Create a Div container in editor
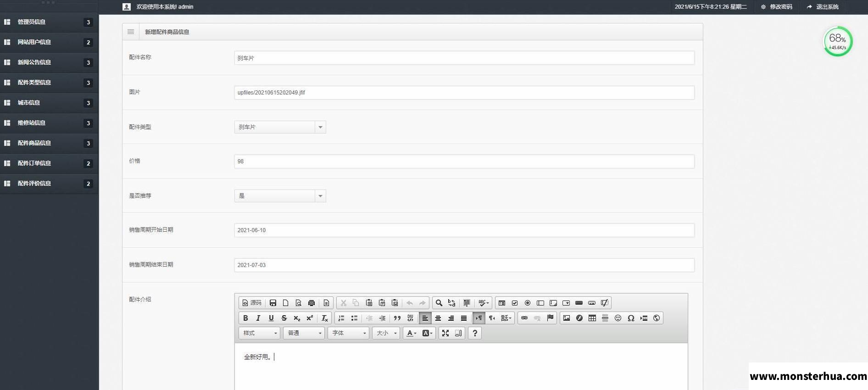This screenshot has width=868, height=390. (x=410, y=318)
